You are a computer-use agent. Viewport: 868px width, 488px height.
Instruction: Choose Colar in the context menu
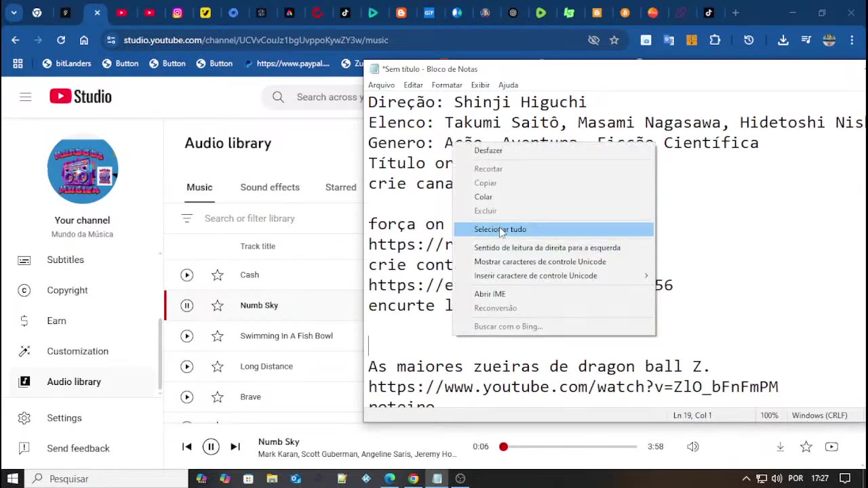click(555, 197)
